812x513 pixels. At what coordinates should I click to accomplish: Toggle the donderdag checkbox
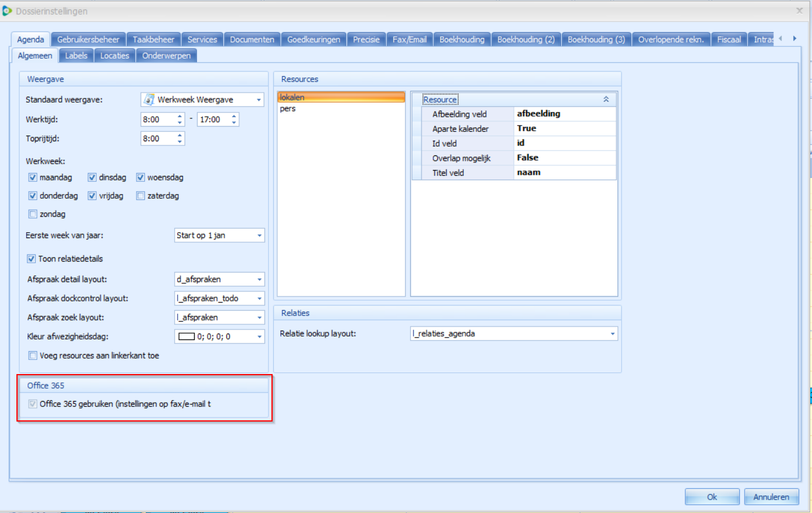(x=33, y=196)
